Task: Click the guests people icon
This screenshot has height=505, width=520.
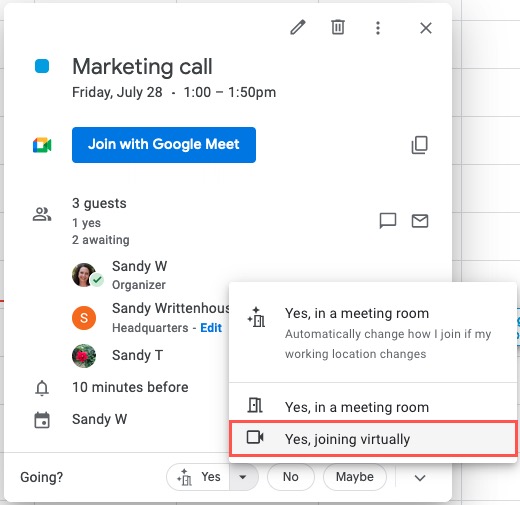Action: (x=42, y=214)
